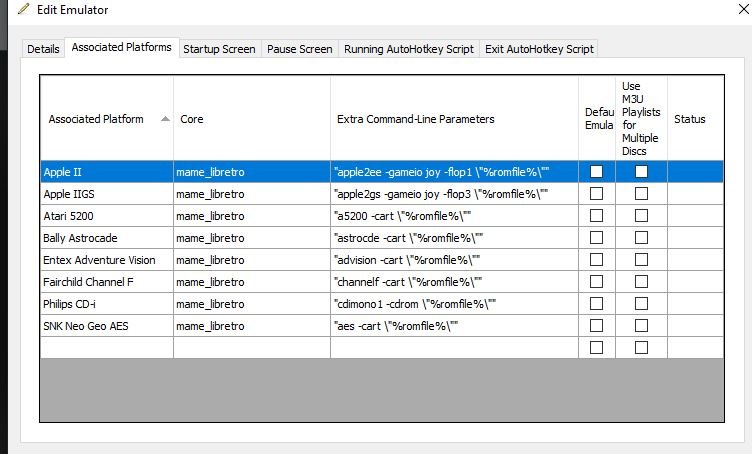The height and width of the screenshot is (454, 752).
Task: Go to Running AutoHotkey Script tab
Action: point(408,48)
